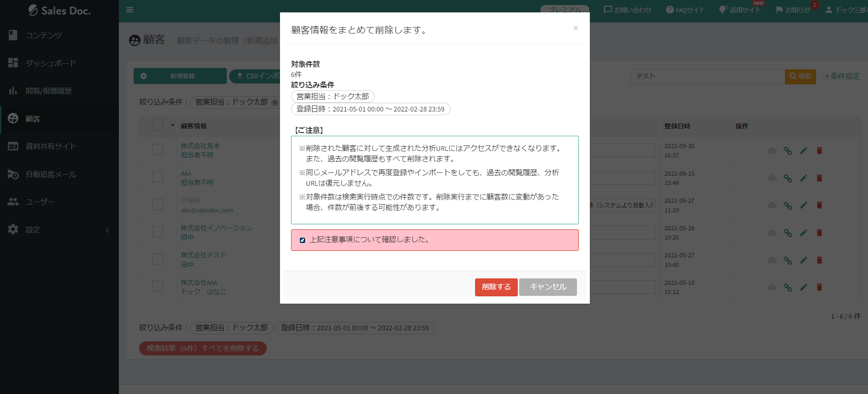This screenshot has height=394, width=868.
Task: Click the abc@salesdoc.com email link
Action: coord(207,211)
